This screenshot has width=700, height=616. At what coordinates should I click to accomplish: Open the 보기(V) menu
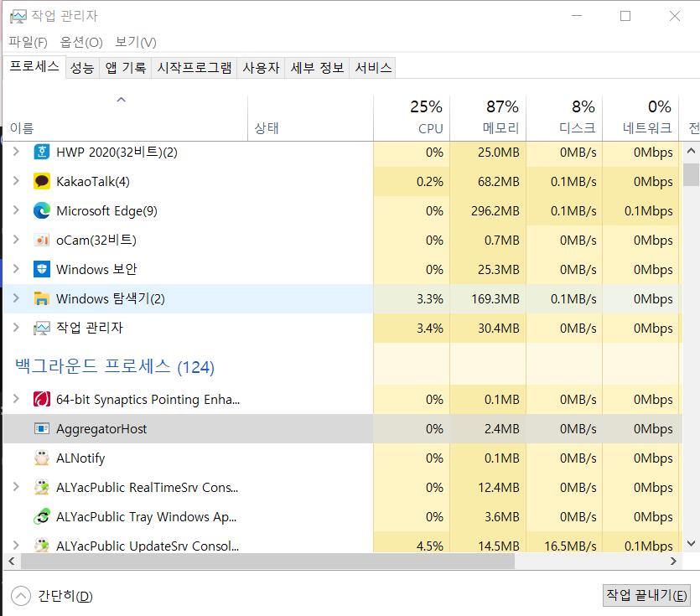point(136,42)
